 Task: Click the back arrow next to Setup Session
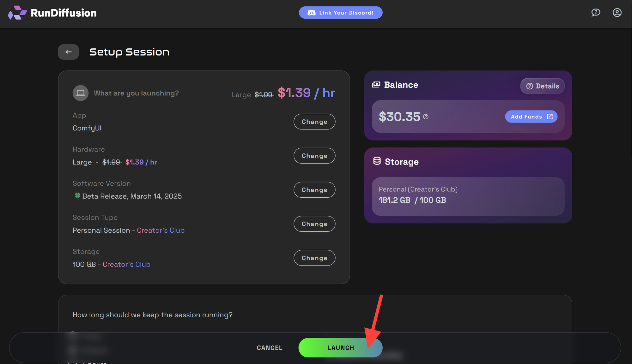[x=68, y=52]
